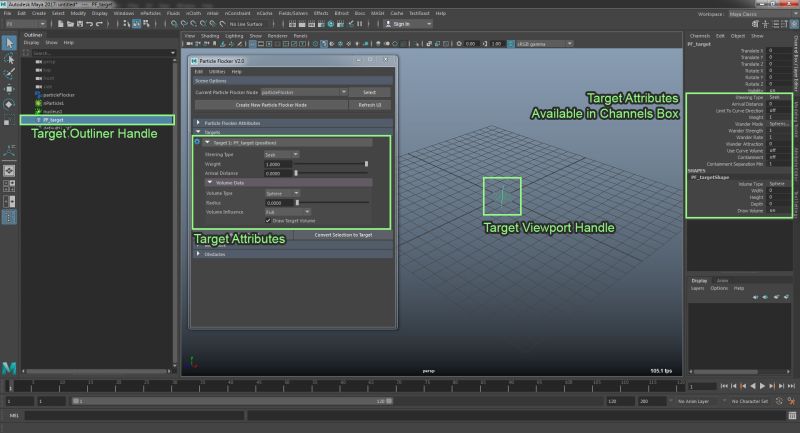
Task: Activate the Rotate tool in toolbox
Action: tap(9, 105)
